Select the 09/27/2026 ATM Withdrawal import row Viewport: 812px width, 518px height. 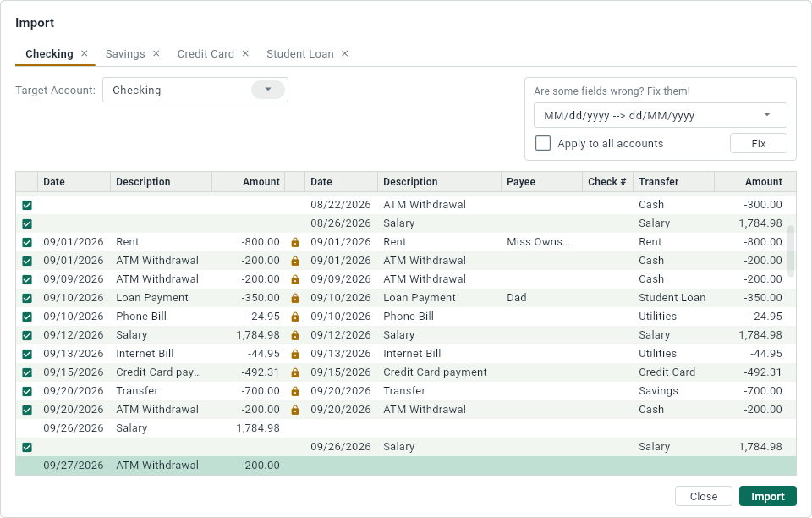(x=406, y=466)
